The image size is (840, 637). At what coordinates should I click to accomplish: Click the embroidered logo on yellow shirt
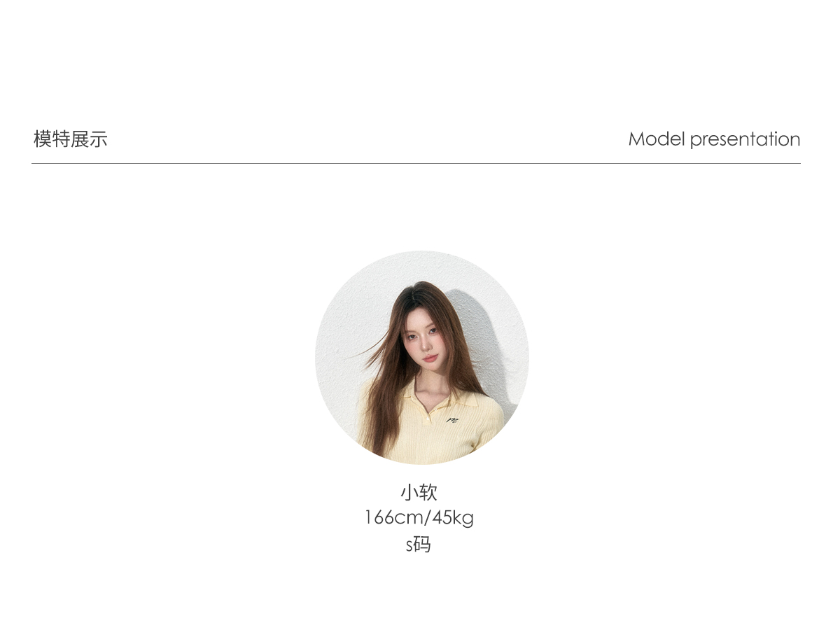[x=453, y=420]
